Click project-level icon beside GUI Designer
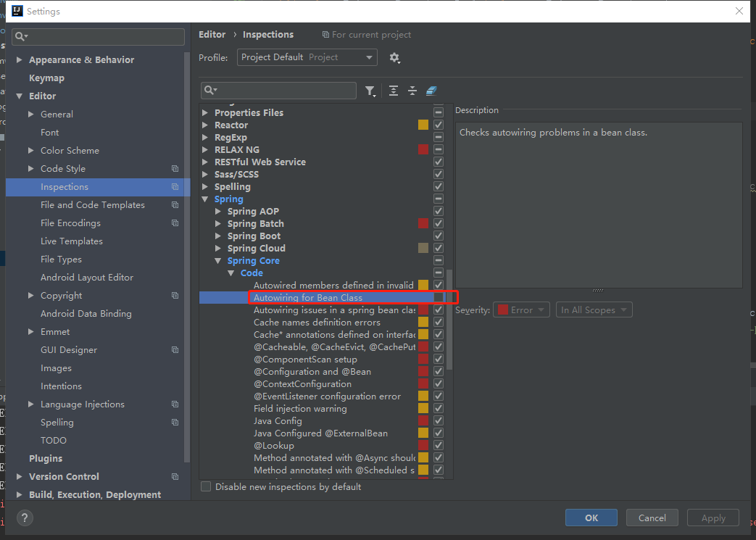Image resolution: width=756 pixels, height=540 pixels. click(x=175, y=350)
